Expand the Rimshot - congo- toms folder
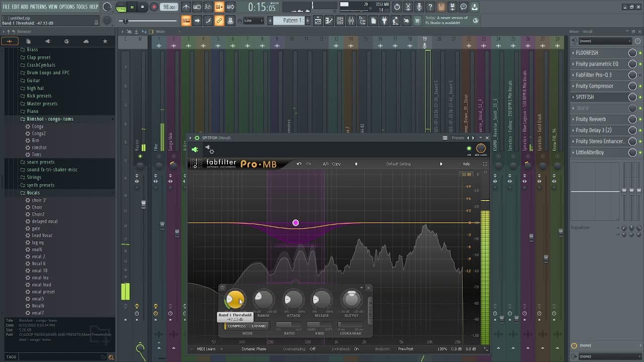Viewport: 644px width, 362px height. tap(50, 119)
